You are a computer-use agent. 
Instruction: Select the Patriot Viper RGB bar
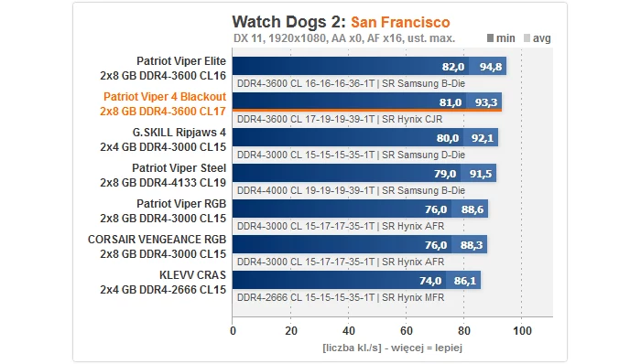pos(360,209)
